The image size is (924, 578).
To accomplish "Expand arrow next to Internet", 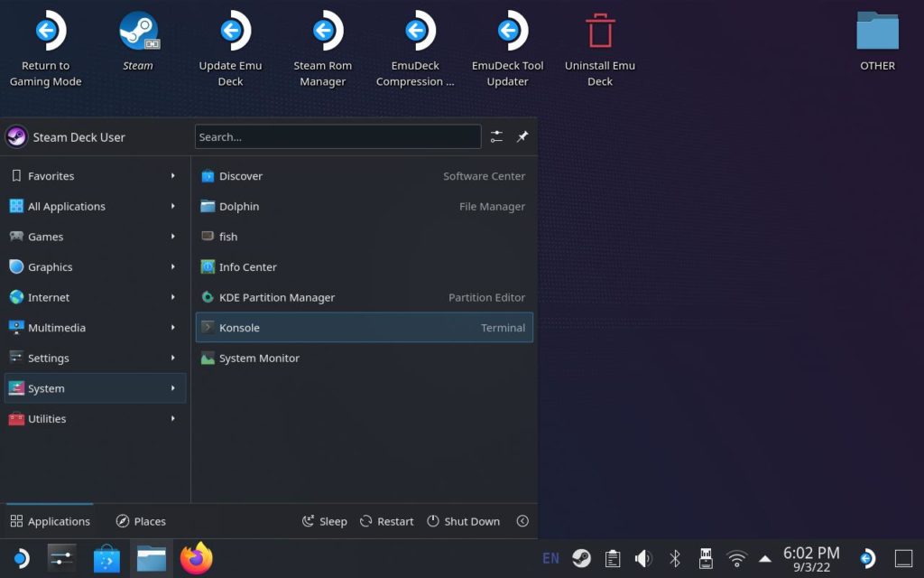I will [x=172, y=297].
